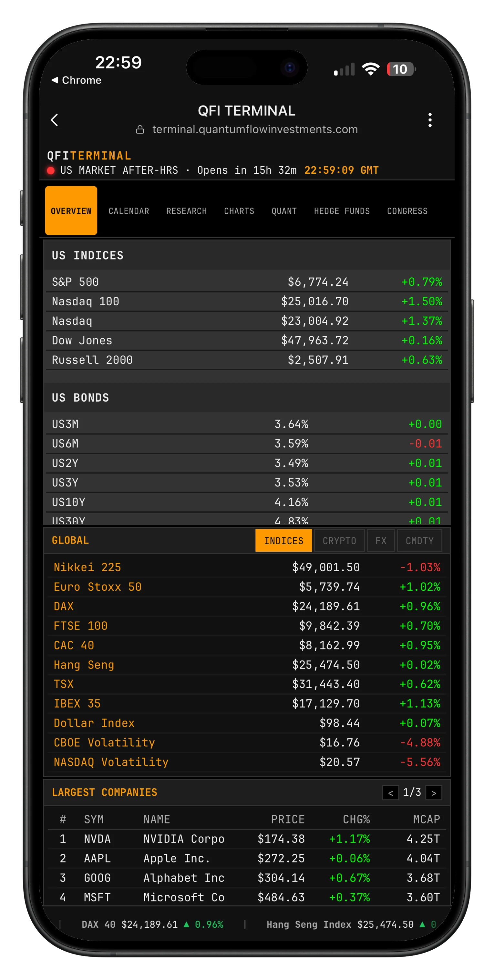Tap the terminal URL address field
Image resolution: width=494 pixels, height=980 pixels.
(255, 130)
